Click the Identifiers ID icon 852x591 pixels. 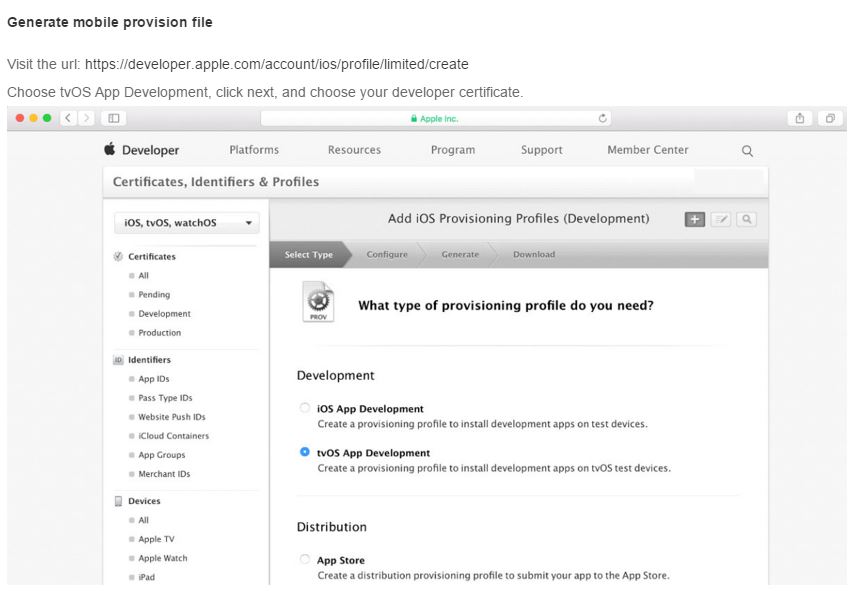[x=118, y=360]
